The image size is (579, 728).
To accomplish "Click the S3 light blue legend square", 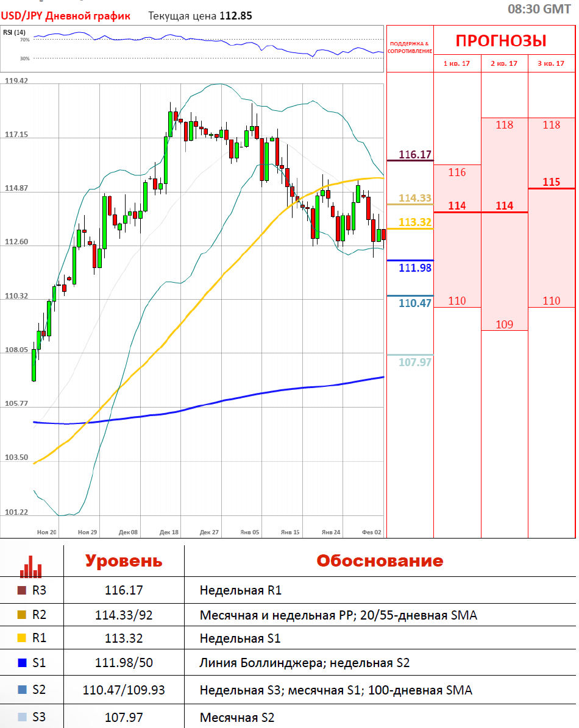I will click(x=23, y=717).
